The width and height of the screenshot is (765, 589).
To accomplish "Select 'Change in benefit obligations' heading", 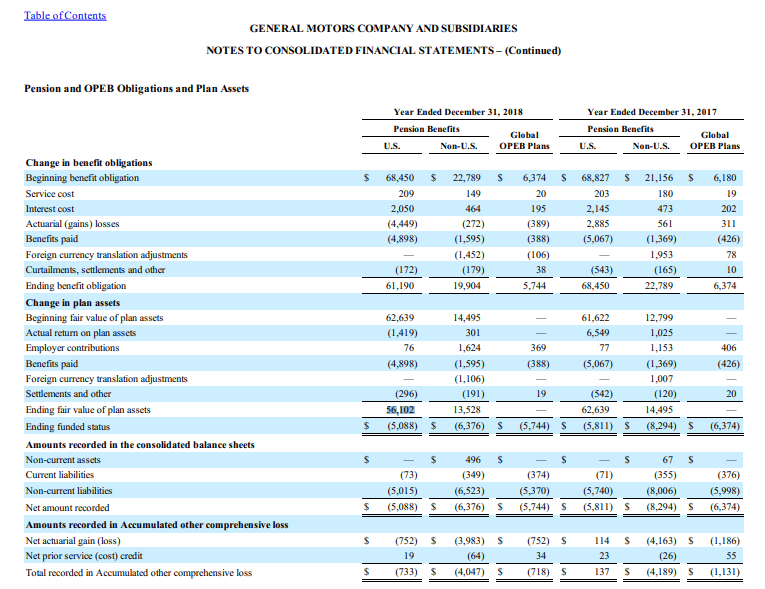I will 89,163.
